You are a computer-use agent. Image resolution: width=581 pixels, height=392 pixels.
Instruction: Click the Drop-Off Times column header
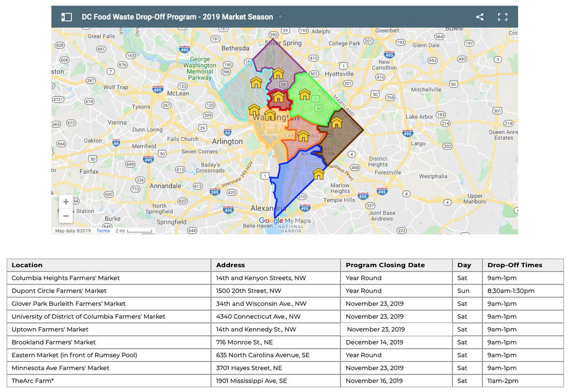[523, 265]
